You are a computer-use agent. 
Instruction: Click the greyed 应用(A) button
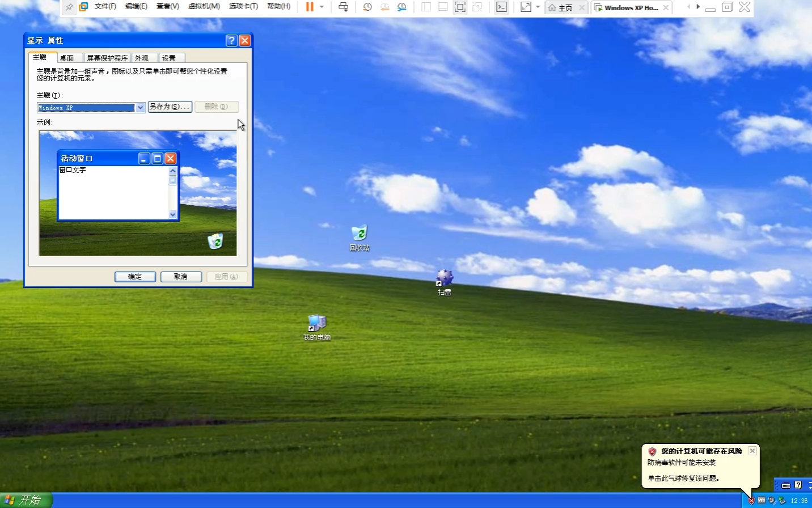point(227,277)
